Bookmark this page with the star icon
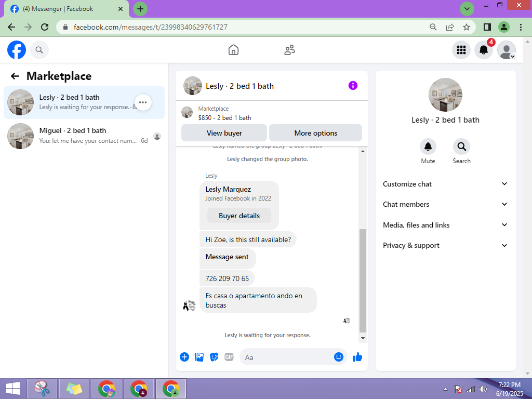 click(x=467, y=27)
